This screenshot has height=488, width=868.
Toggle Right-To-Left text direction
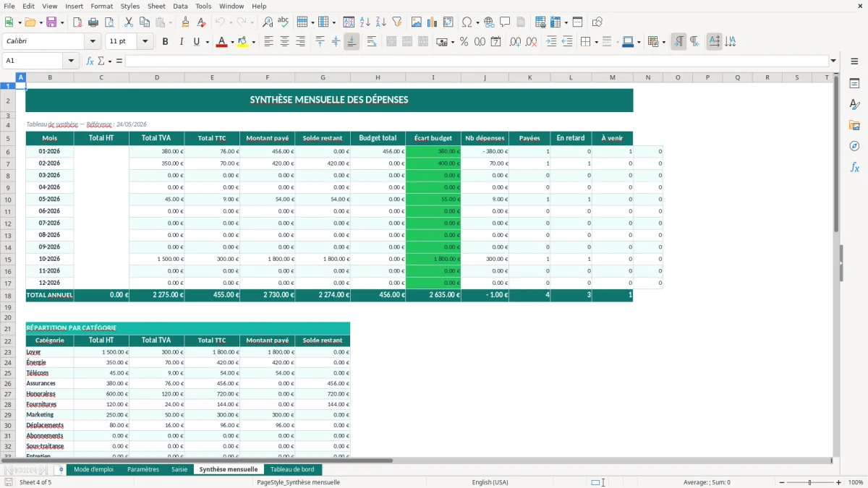click(x=694, y=42)
